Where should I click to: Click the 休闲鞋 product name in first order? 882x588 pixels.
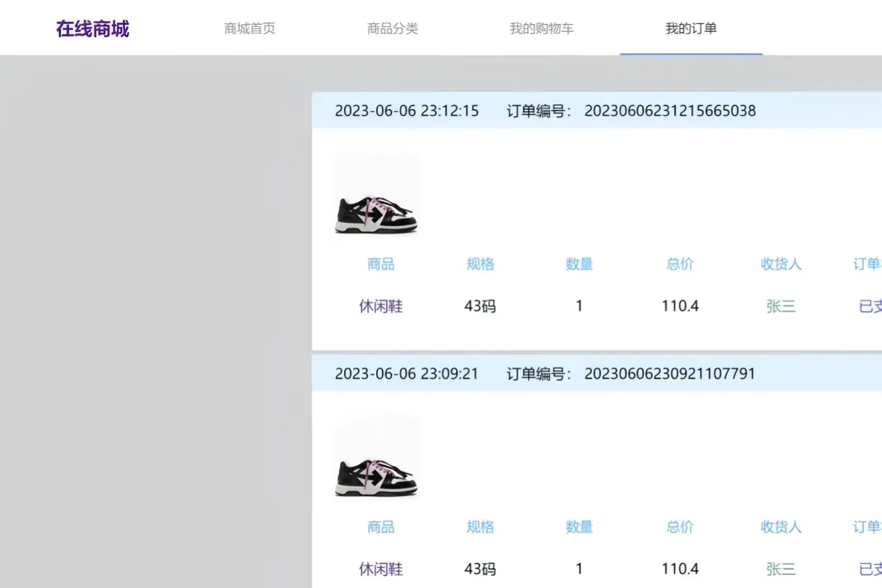[x=380, y=306]
